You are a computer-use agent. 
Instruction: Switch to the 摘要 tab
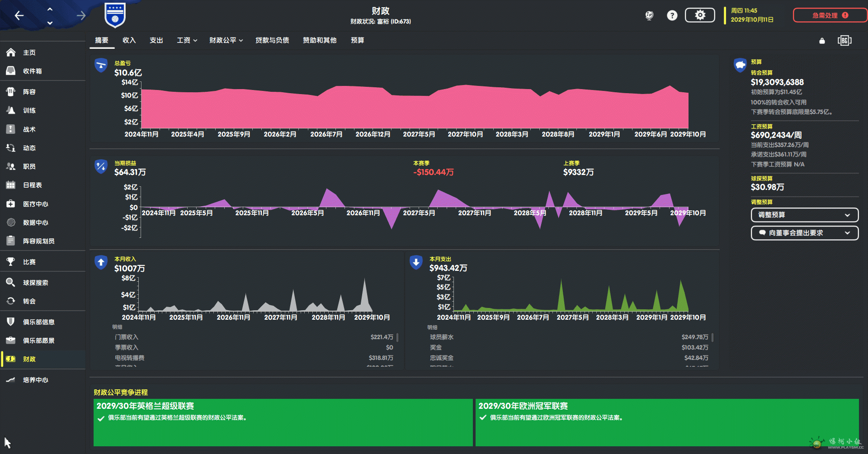pyautogui.click(x=102, y=40)
